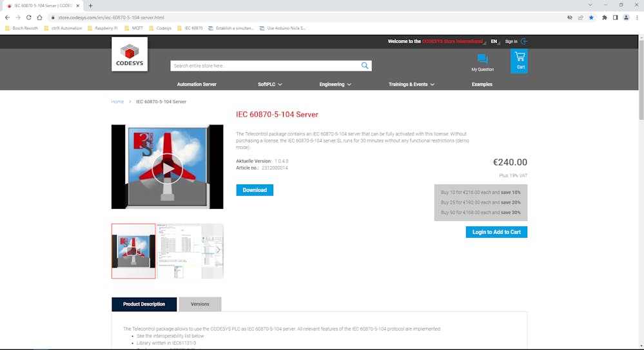Go forward in browser
The height and width of the screenshot is (350, 644).
[18, 17]
